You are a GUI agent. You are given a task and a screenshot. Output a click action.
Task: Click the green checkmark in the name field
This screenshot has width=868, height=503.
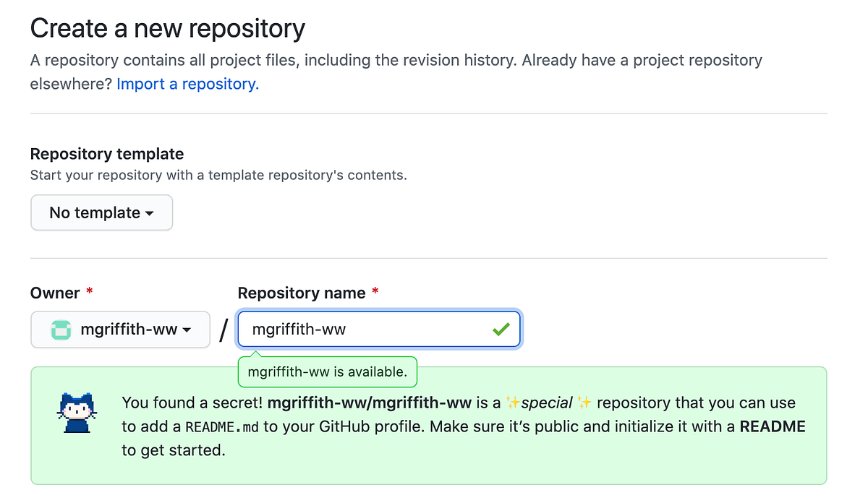coord(501,329)
